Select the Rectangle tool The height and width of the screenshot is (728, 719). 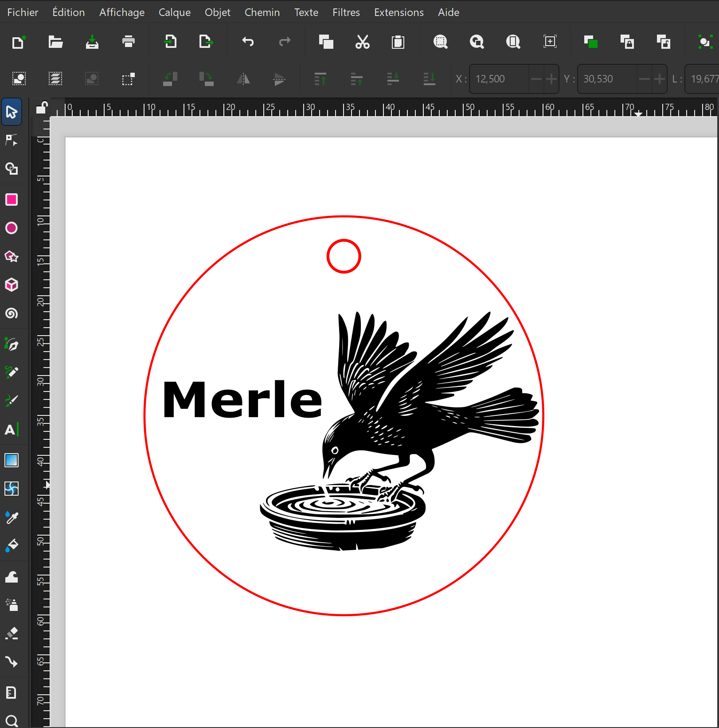12,200
